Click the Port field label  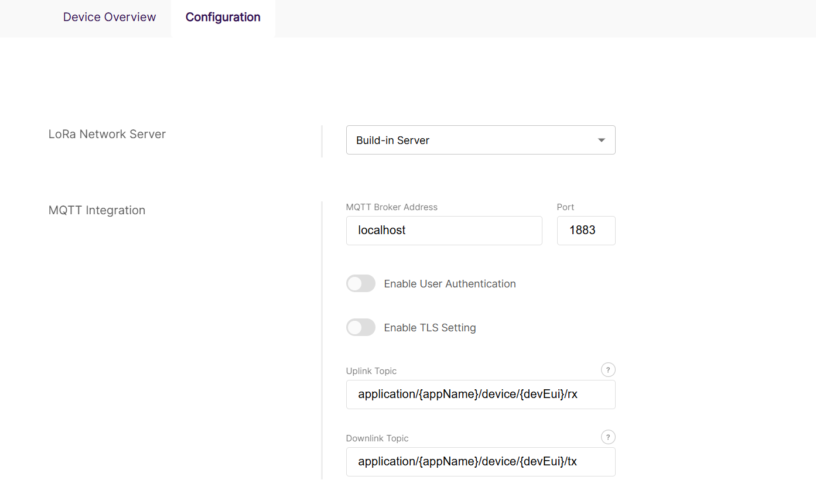(x=565, y=207)
